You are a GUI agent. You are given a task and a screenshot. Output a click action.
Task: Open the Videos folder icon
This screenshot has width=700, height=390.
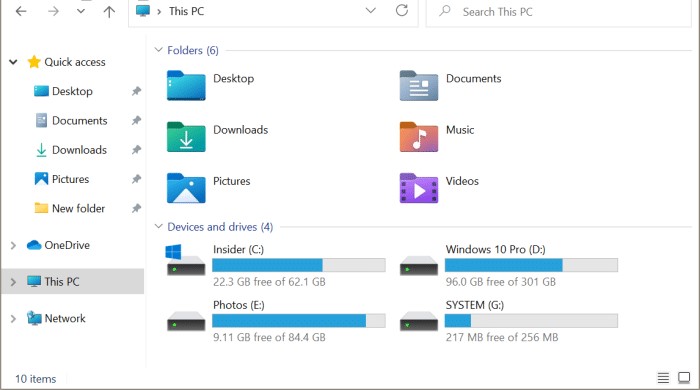[418, 188]
